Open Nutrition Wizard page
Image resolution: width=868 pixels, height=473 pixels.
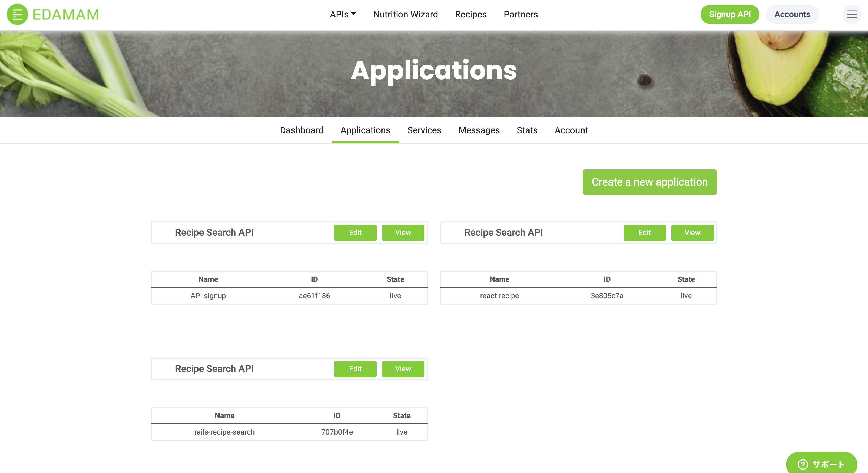coord(405,15)
